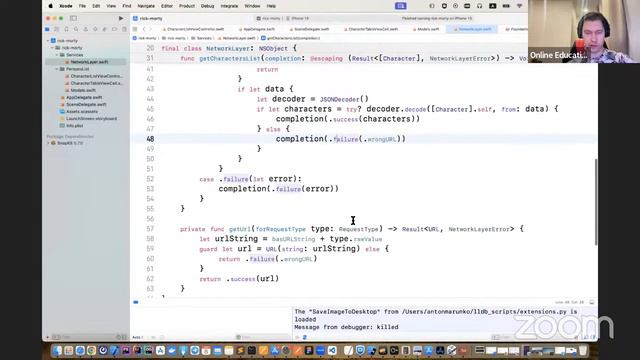
Task: Switch to CharacterTableViewCell.swift editor tab
Action: 371,29
